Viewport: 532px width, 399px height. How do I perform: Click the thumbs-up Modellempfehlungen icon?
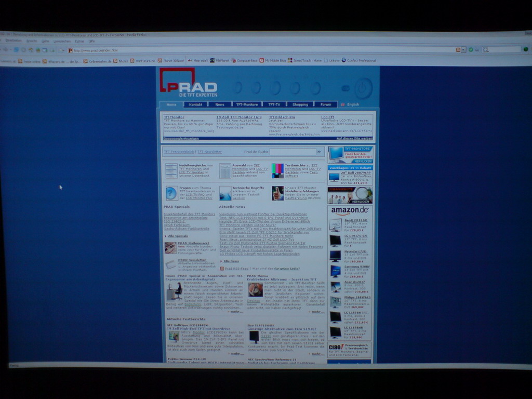point(277,193)
